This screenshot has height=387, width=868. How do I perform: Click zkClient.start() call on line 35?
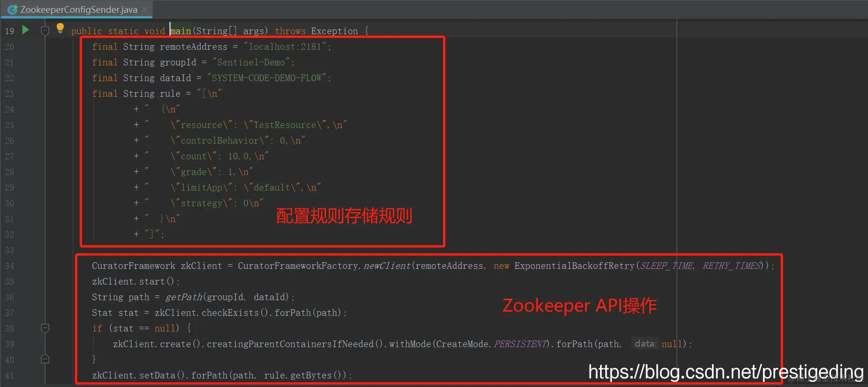click(x=133, y=281)
